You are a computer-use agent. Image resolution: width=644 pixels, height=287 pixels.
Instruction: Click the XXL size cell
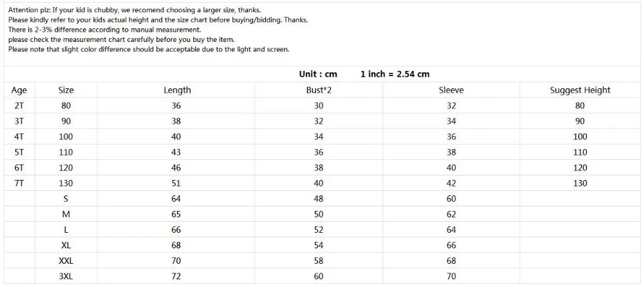66,261
